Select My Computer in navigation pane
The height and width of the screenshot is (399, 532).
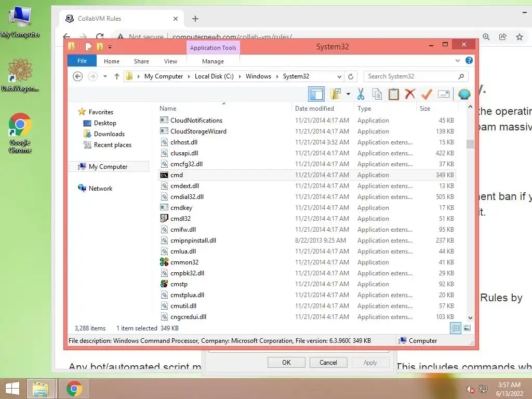108,167
